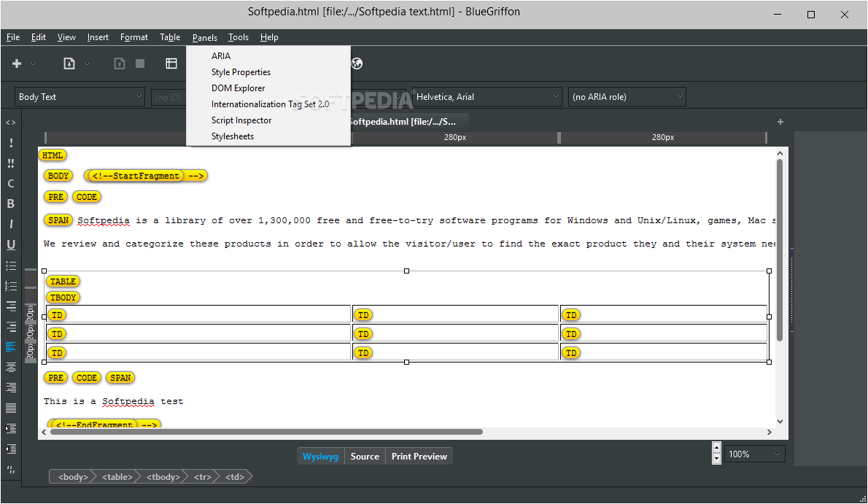Screen dimensions: 868x504
Task: Open the Insert menu
Action: click(x=98, y=37)
